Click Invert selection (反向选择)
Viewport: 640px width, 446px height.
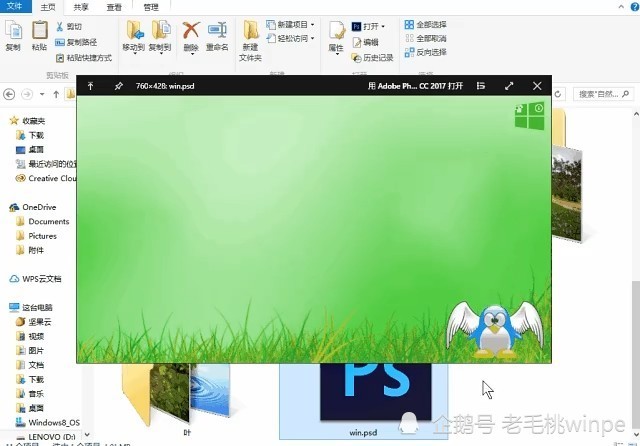pyautogui.click(x=426, y=52)
